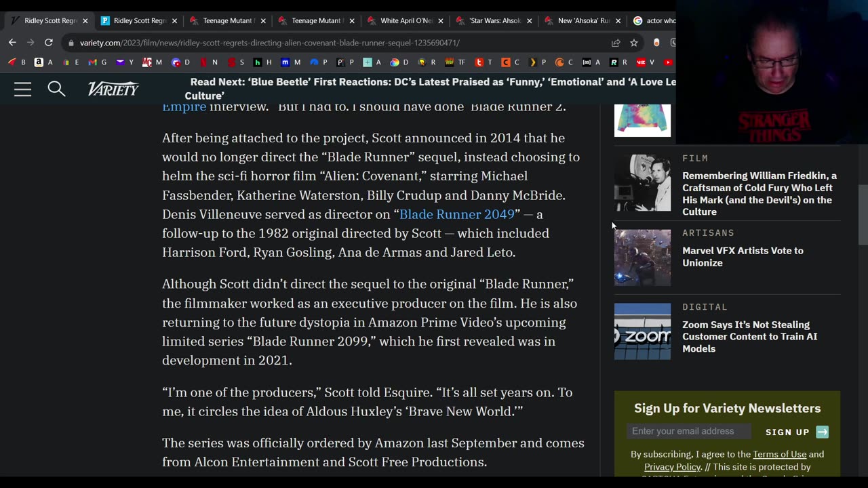Click the SIGN UP newsletter button
The height and width of the screenshot is (488, 868).
(x=797, y=432)
